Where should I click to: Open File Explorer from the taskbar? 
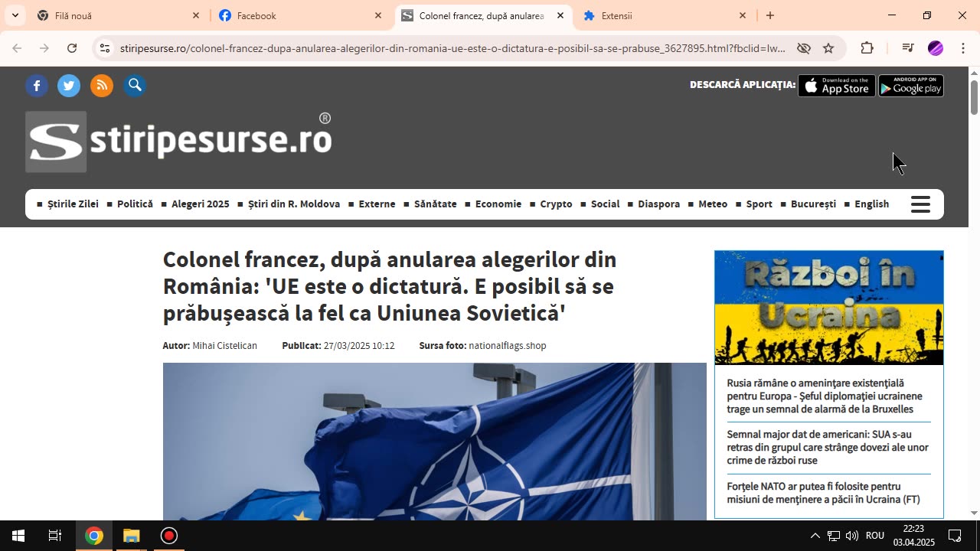tap(131, 536)
